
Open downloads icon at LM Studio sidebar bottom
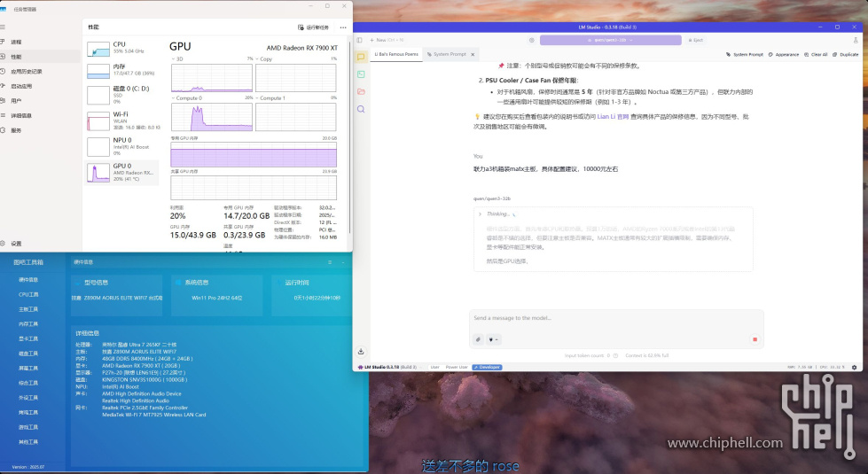coord(361,351)
